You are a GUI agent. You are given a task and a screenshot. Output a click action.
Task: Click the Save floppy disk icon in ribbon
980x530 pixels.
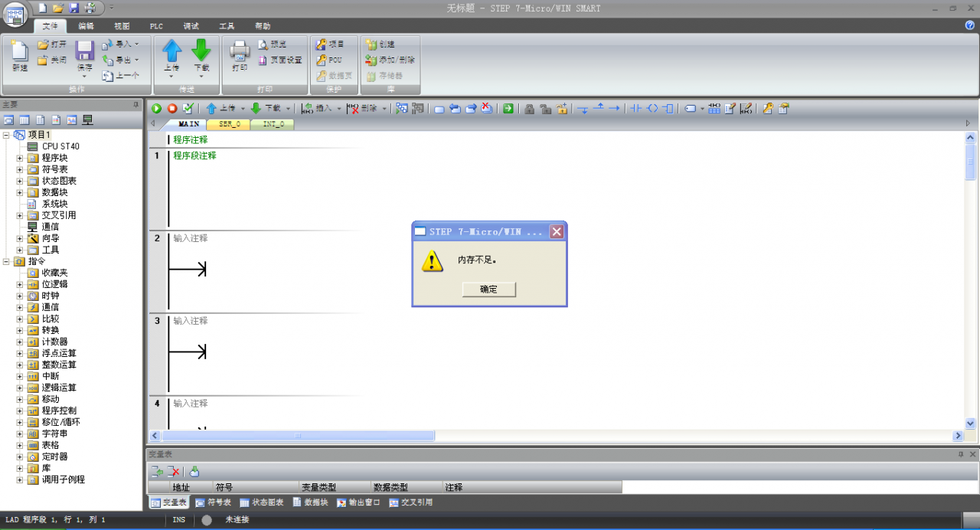click(84, 51)
